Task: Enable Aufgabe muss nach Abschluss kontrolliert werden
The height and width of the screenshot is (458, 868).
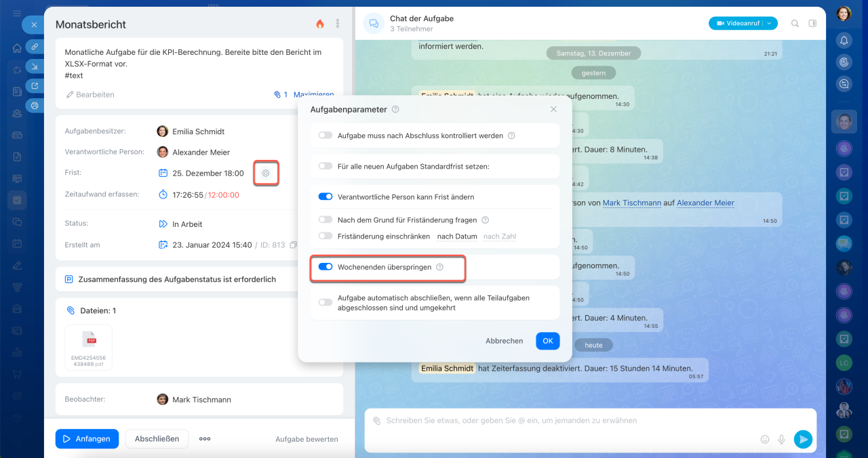Action: 325,136
